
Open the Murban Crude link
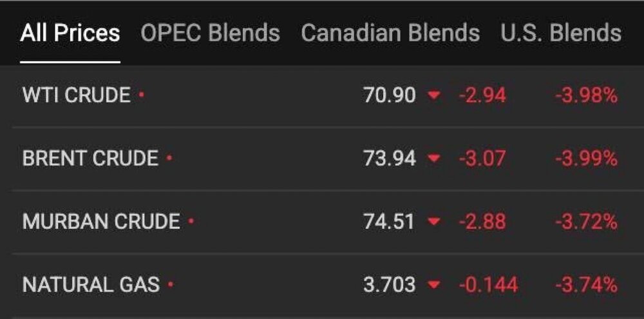tap(101, 222)
